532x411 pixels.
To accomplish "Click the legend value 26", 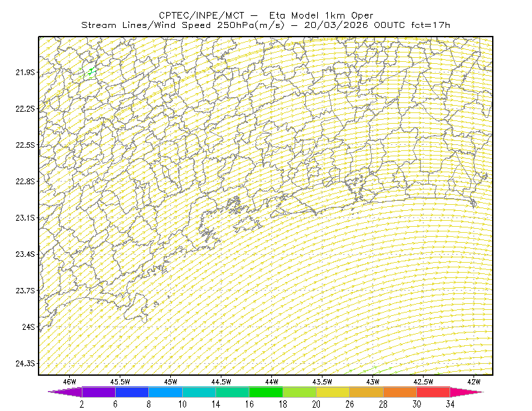I will coord(350,404).
